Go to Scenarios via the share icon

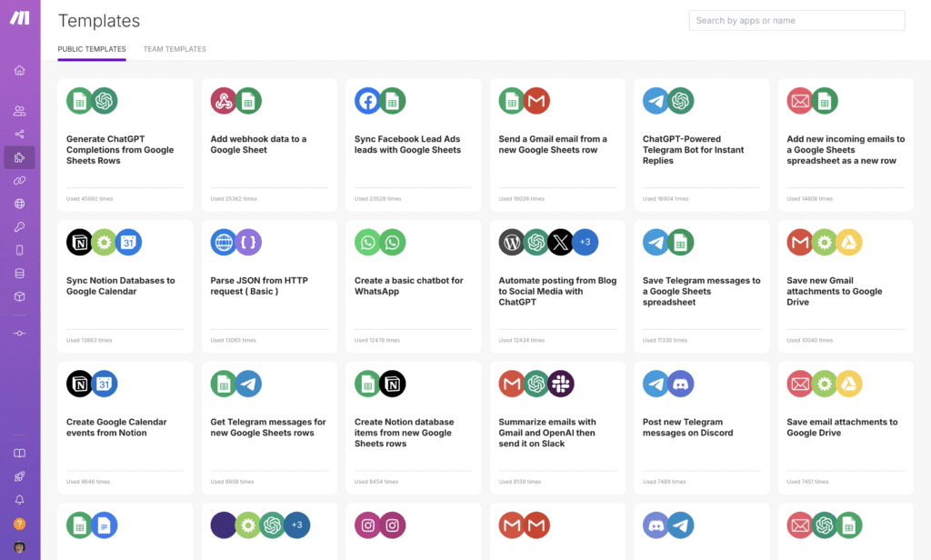point(19,135)
